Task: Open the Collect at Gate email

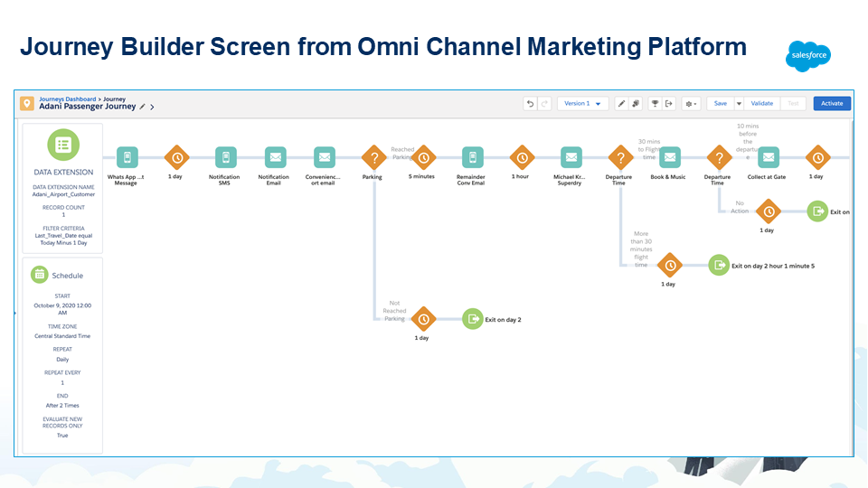Action: point(769,157)
